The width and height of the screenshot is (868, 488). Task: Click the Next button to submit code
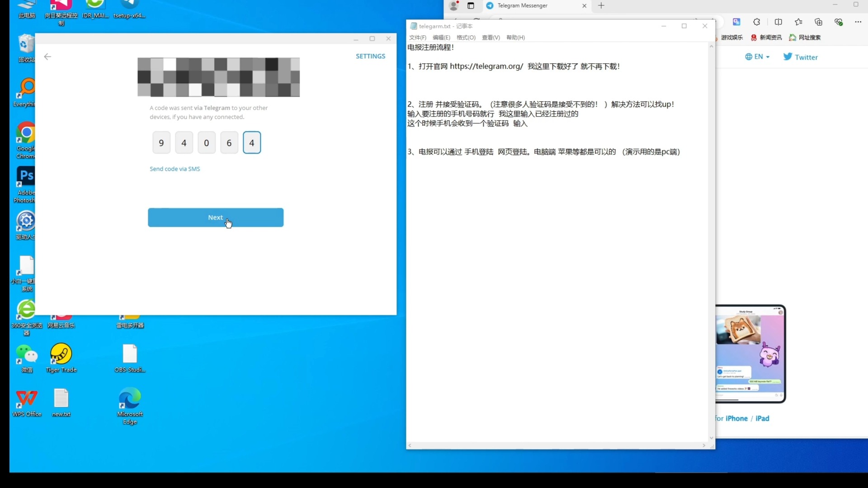(x=216, y=217)
